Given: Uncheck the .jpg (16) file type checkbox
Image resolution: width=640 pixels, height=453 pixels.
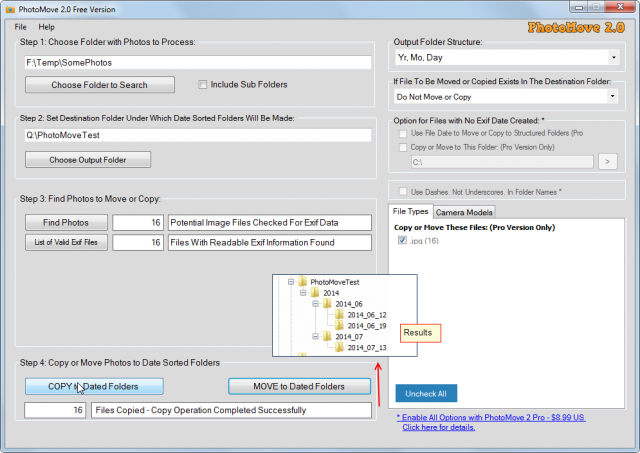Looking at the screenshot, I should coord(402,240).
